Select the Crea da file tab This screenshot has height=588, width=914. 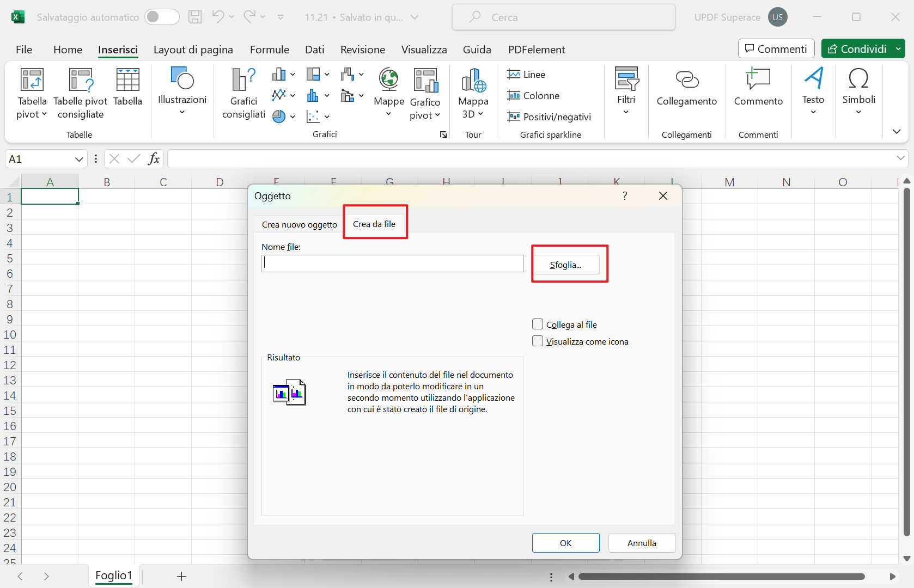point(374,224)
